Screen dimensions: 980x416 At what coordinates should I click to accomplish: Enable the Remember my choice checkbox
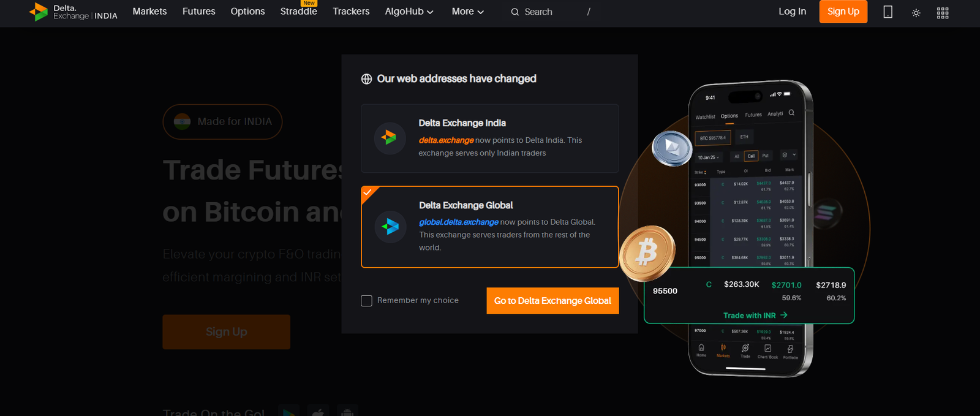click(x=367, y=301)
